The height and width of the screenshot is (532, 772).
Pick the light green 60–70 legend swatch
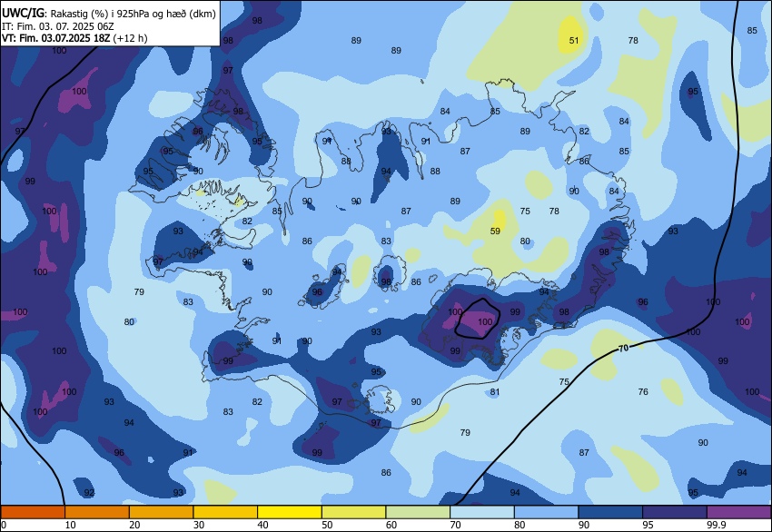coord(418,512)
